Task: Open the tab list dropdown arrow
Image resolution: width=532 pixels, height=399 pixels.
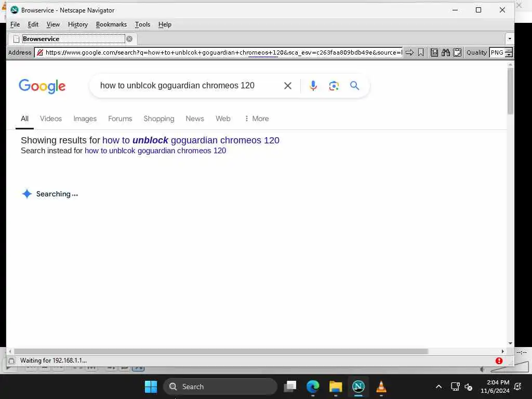Action: 510,38
